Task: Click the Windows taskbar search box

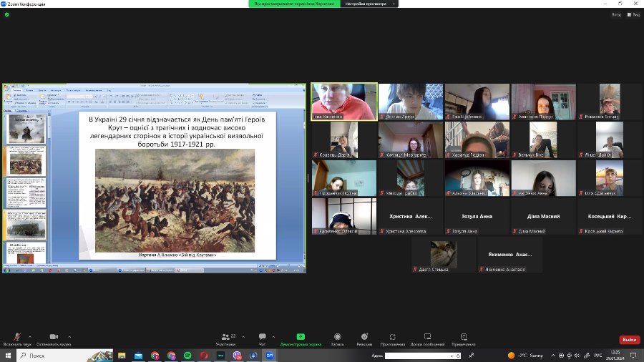Action: [x=65, y=356]
